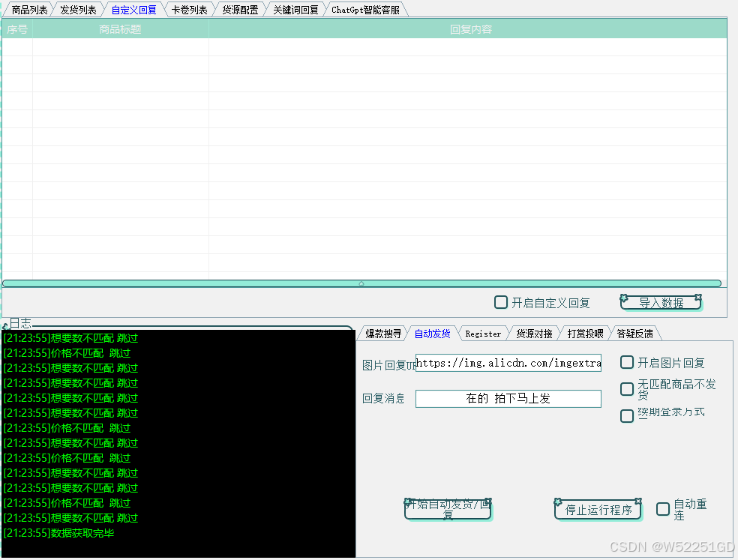
Task: Click the 停止运行程序 button
Action: 598,510
